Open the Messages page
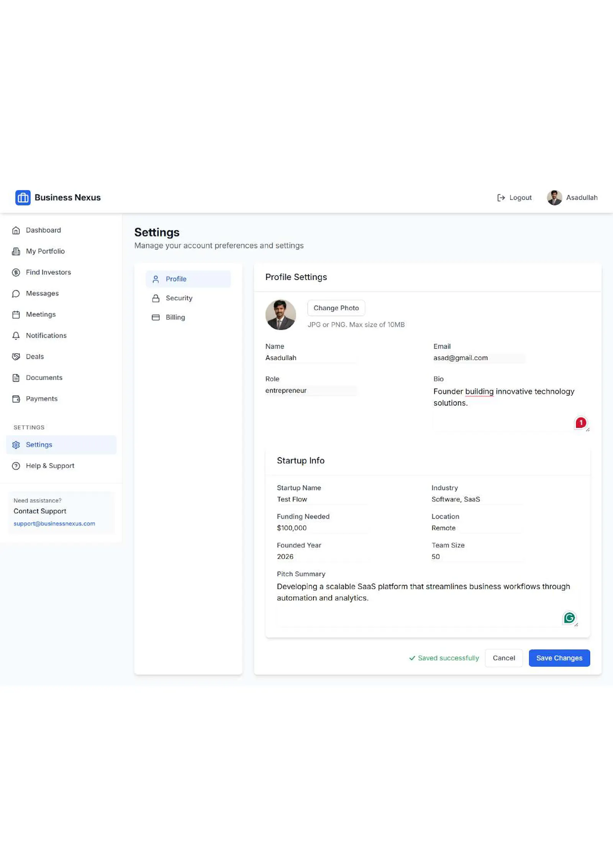 pyautogui.click(x=61, y=294)
